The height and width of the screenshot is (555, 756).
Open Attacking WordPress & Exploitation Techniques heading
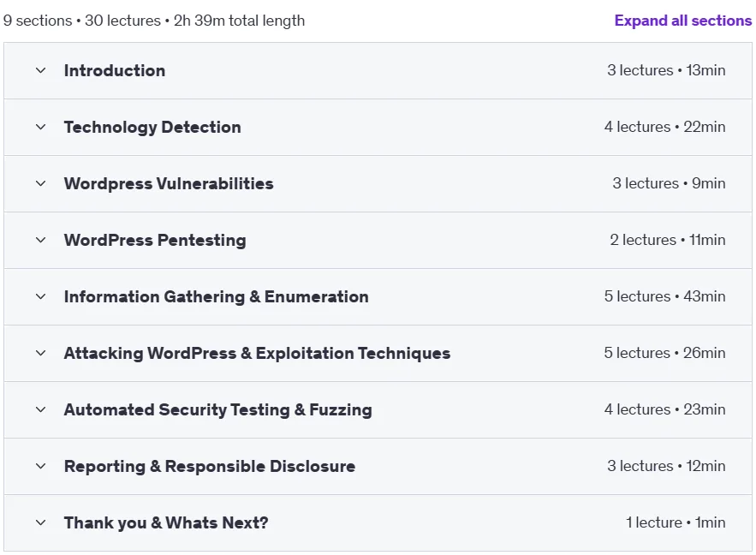tap(257, 354)
